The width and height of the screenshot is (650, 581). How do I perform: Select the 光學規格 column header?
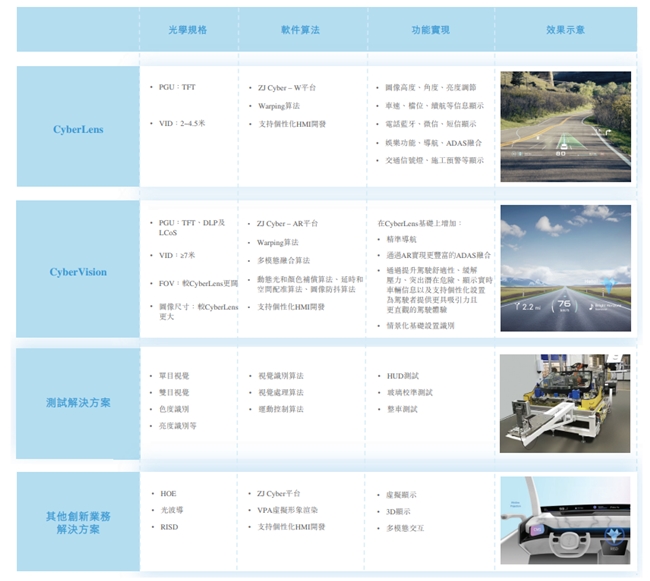(188, 31)
